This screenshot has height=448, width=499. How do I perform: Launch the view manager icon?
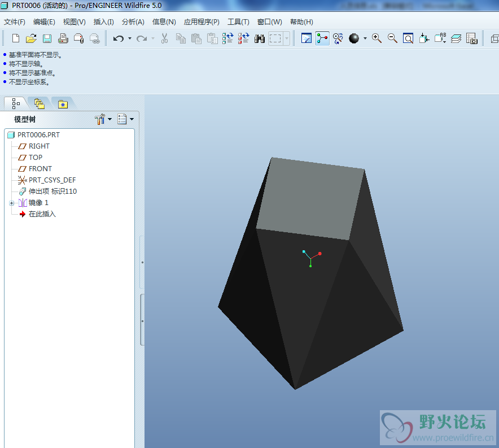[472, 38]
